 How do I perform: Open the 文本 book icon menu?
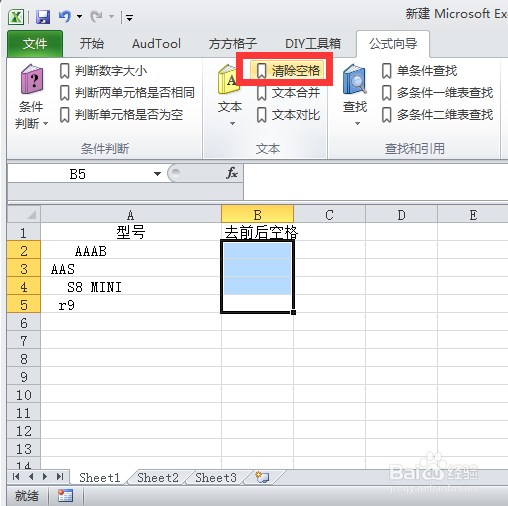coord(229,79)
